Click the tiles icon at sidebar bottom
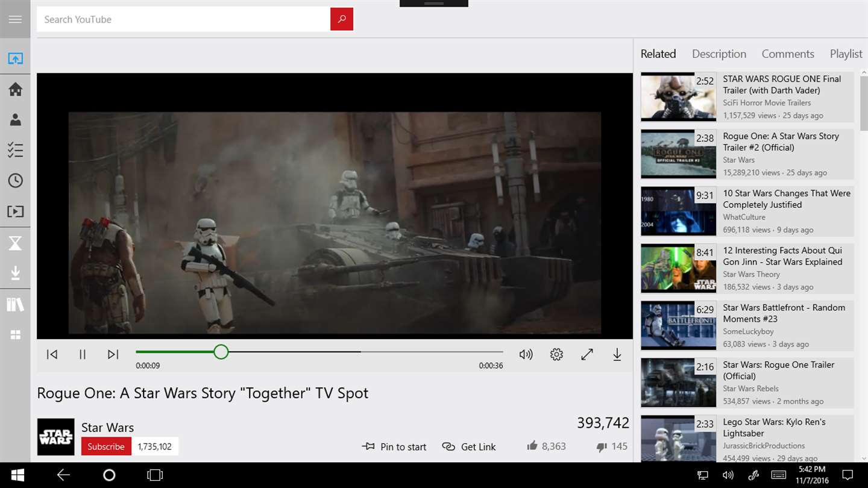This screenshot has height=488, width=868. tap(15, 335)
